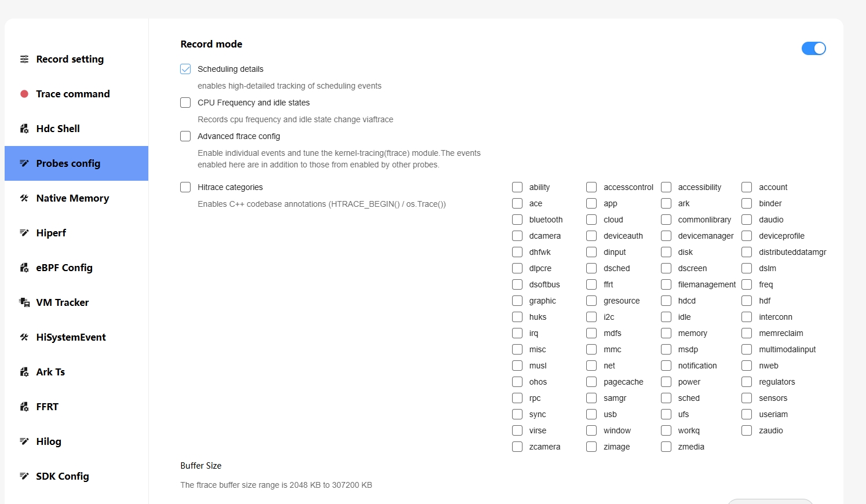Click the Hiperf sidebar icon
The height and width of the screenshot is (504, 866).
point(24,233)
